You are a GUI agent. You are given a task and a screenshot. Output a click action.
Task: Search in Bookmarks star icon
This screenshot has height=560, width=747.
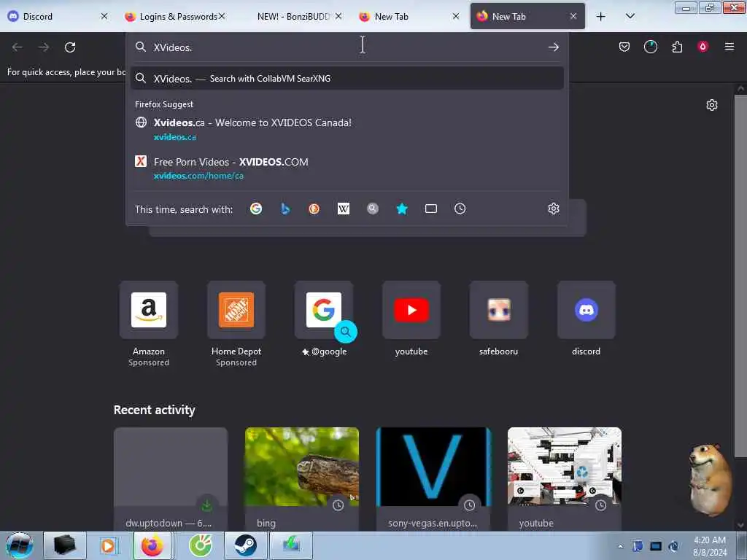[402, 209]
